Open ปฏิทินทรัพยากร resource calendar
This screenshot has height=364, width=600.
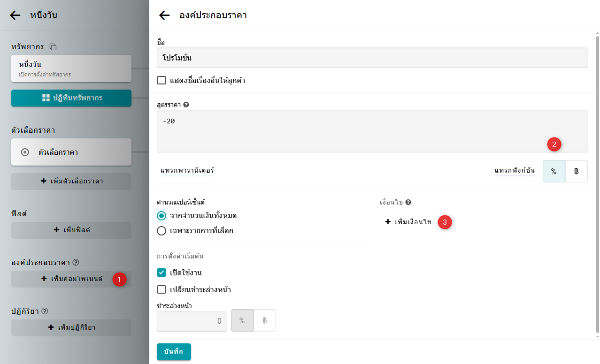[71, 98]
